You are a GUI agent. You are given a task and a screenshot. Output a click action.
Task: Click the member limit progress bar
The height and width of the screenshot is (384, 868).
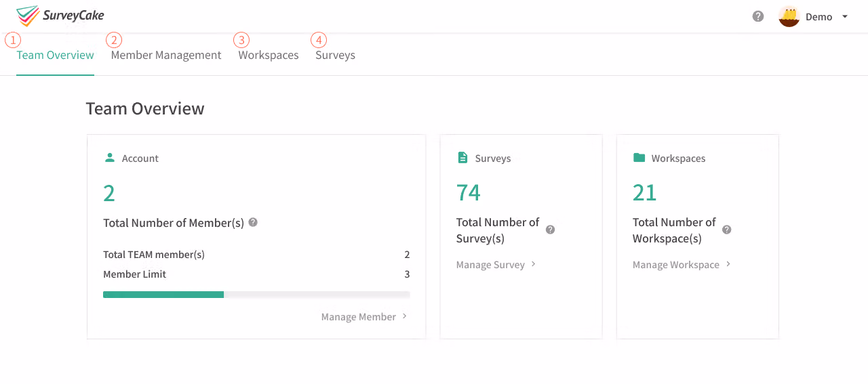pos(256,295)
